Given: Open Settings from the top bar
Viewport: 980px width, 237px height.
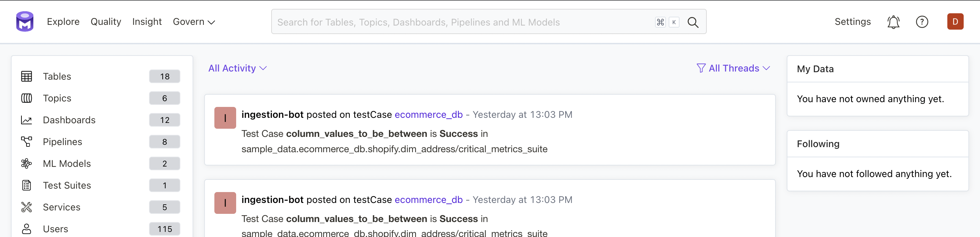Looking at the screenshot, I should tap(852, 22).
